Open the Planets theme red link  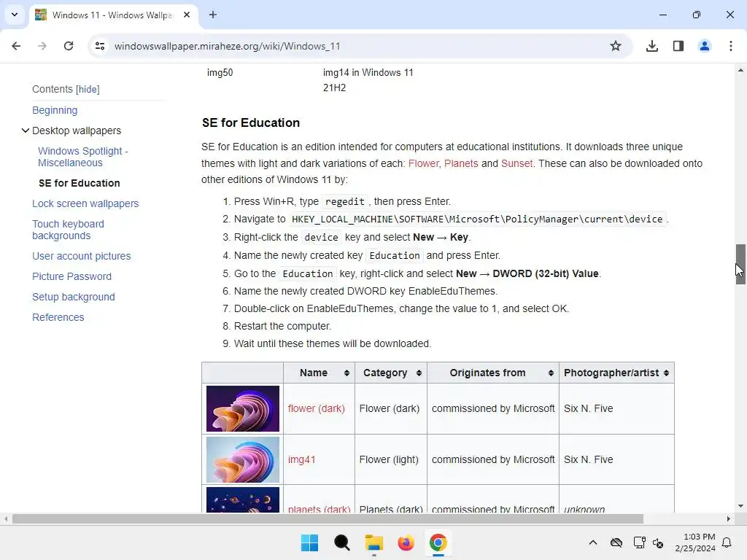pos(461,163)
